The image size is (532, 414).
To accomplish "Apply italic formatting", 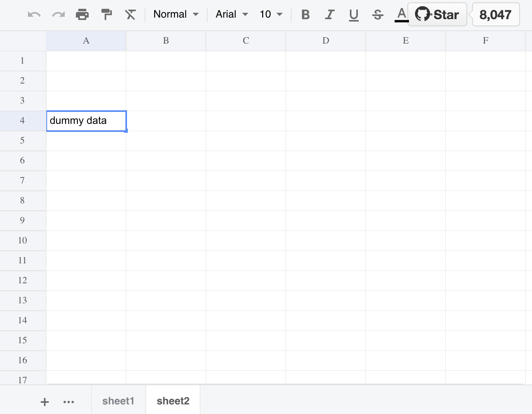I will click(x=330, y=14).
